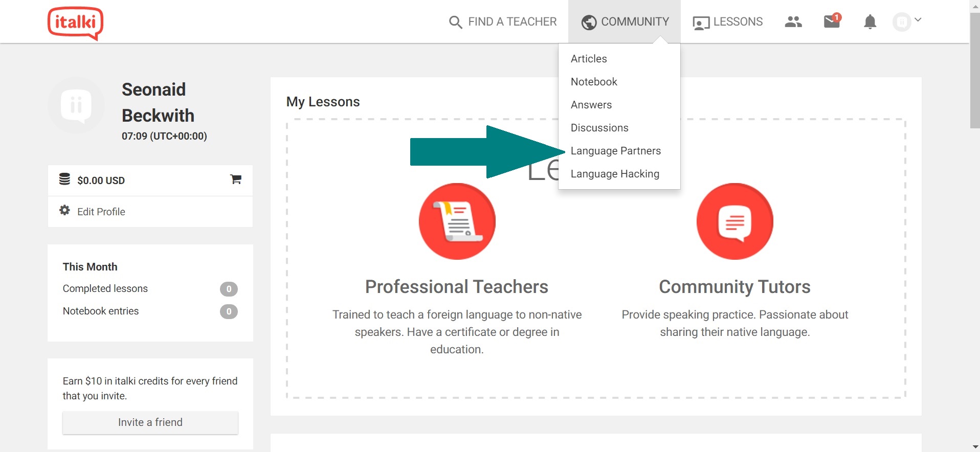Click the Seonaid Beckwith profile avatar
The image size is (980, 452).
(x=76, y=105)
